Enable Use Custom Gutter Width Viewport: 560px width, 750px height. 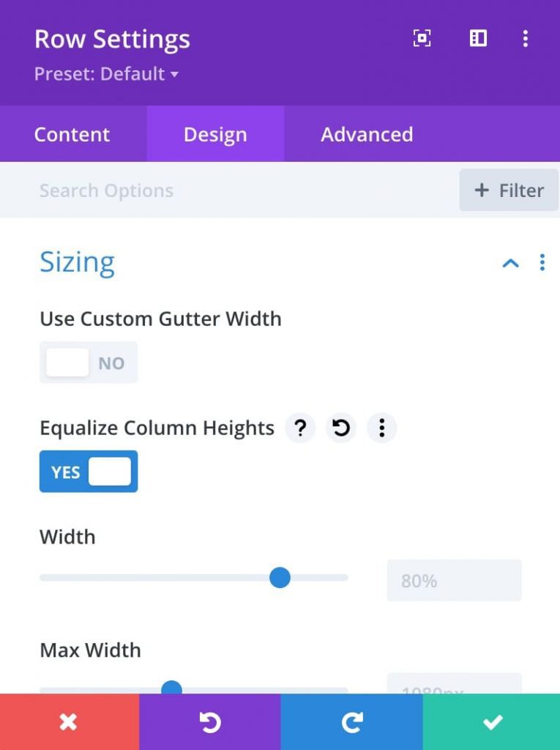pos(88,362)
